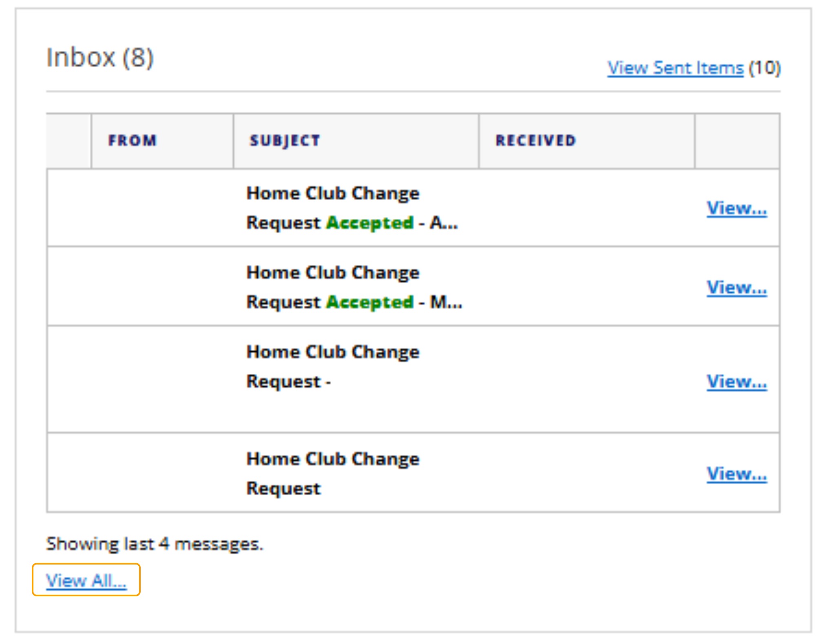Image resolution: width=825 pixels, height=644 pixels.
Task: Click the blank header cell after RECEIVED
Action: pos(737,141)
